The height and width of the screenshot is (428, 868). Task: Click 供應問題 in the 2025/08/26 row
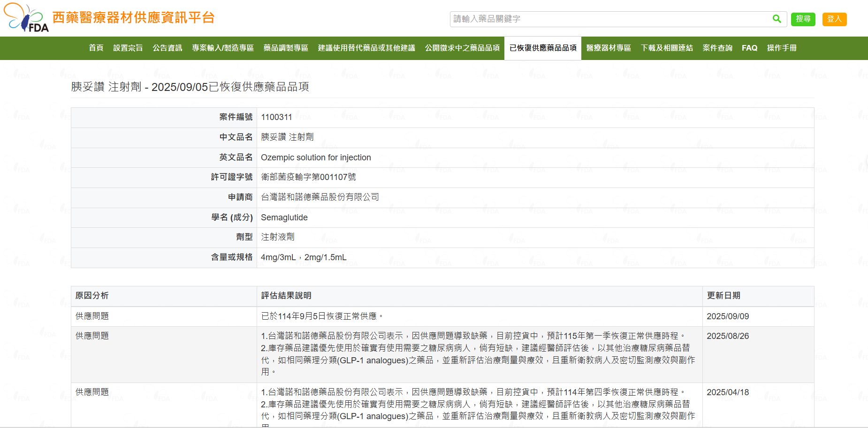click(92, 336)
